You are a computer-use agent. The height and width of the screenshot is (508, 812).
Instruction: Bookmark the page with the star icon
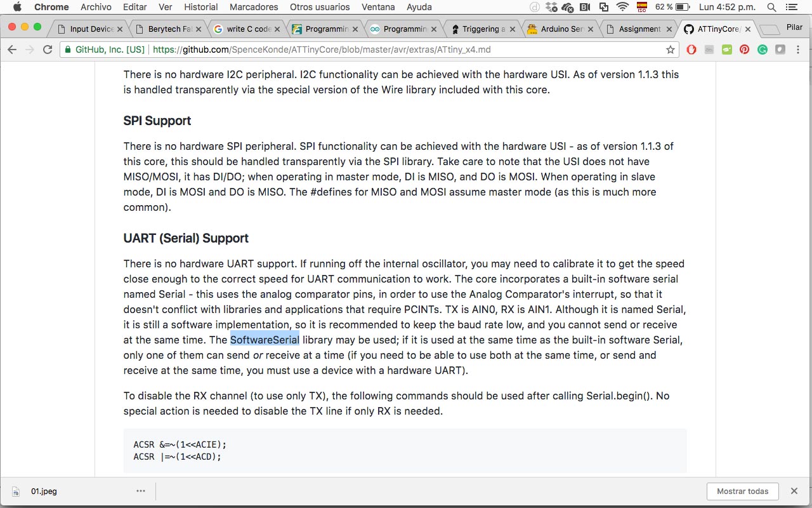(x=669, y=49)
